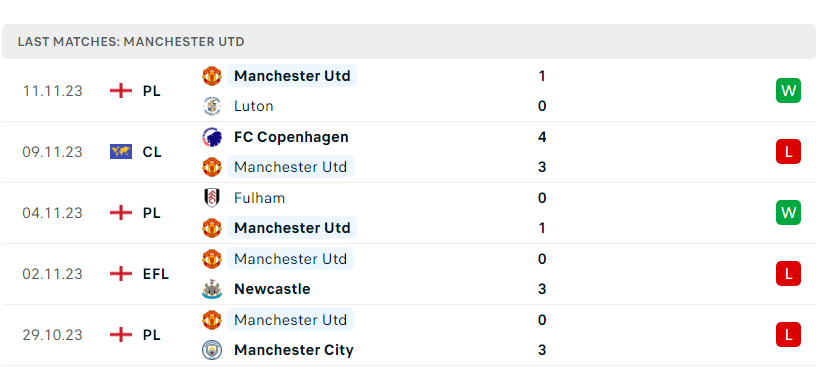Image resolution: width=816 pixels, height=367 pixels.
Task: Click the Fulham club crest icon
Action: click(212, 198)
